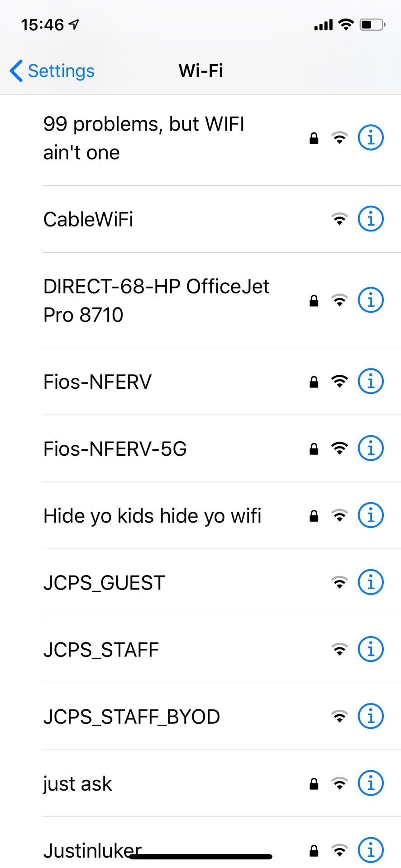Open info for just ask network
Viewport: 401px width, 868px height.
371,783
